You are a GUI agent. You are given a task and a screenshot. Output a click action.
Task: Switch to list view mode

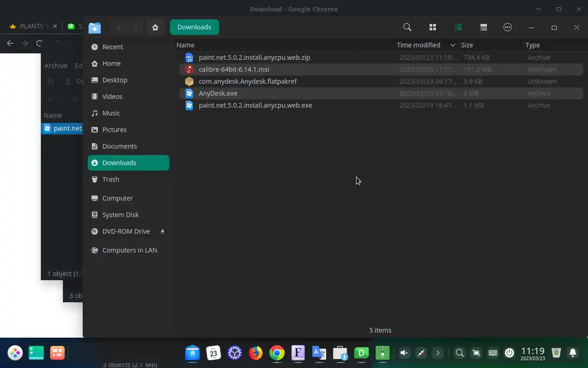458,27
